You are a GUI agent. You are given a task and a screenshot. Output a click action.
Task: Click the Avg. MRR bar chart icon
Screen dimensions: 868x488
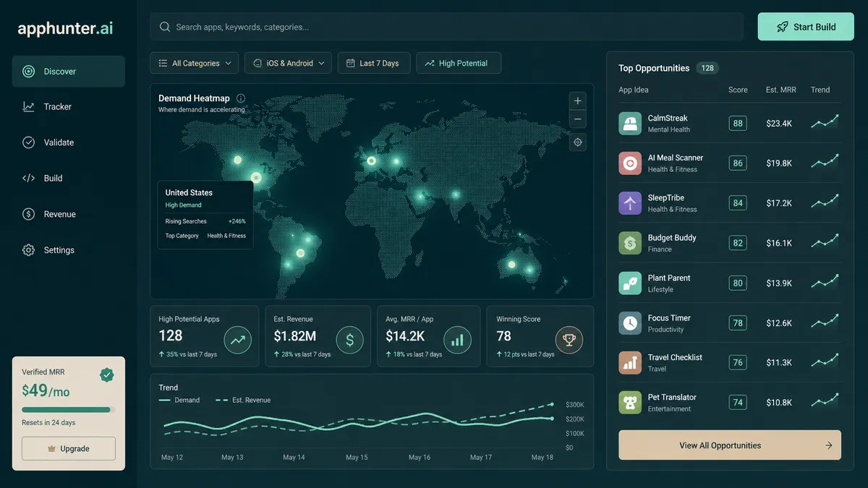(457, 339)
